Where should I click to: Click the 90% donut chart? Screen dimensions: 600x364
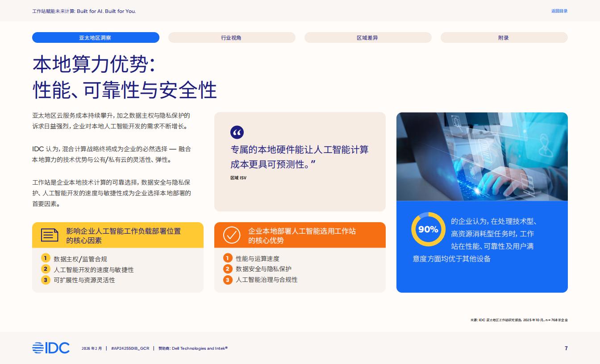(428, 229)
